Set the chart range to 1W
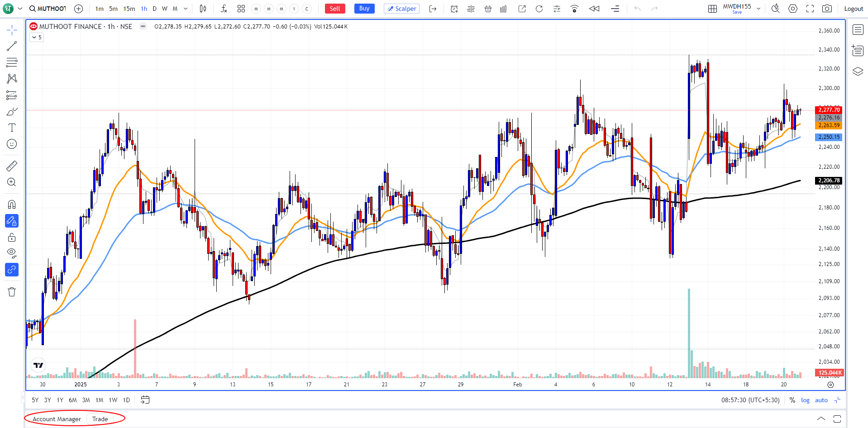The height and width of the screenshot is (428, 868). click(113, 400)
